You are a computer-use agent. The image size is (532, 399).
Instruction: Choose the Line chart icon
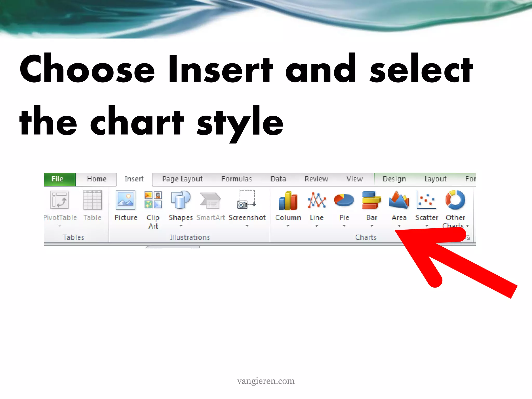pos(317,200)
